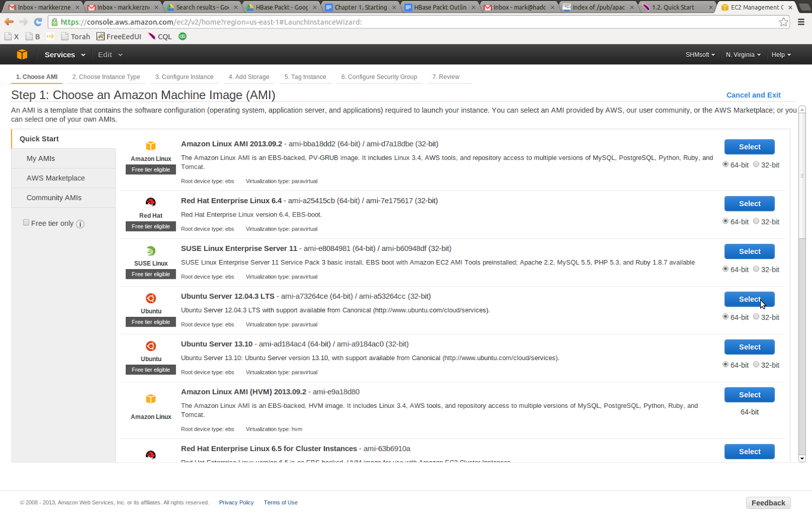
Task: Switch to the Index of /pub/apache browser tab
Action: click(598, 8)
